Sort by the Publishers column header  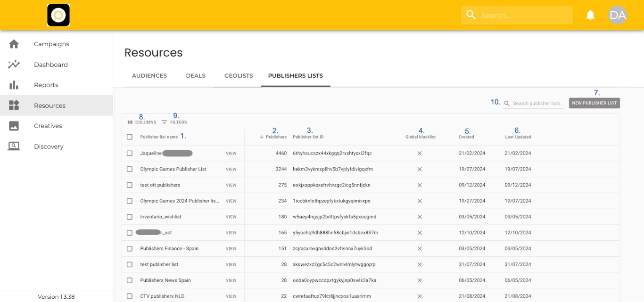(x=276, y=137)
